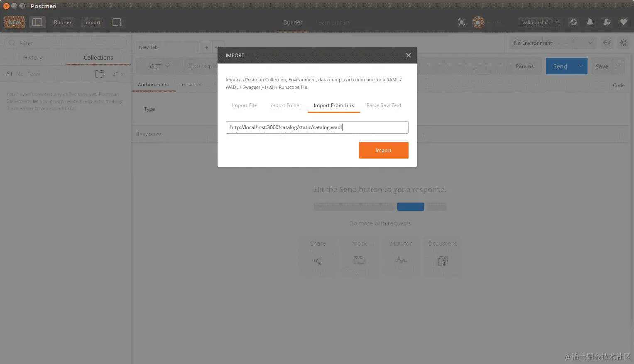Open manage environments gear icon
Image resolution: width=634 pixels, height=364 pixels.
coord(623,43)
